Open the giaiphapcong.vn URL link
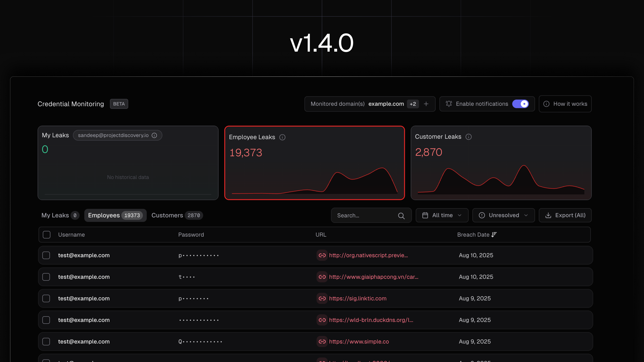The width and height of the screenshot is (644, 362). point(373,277)
